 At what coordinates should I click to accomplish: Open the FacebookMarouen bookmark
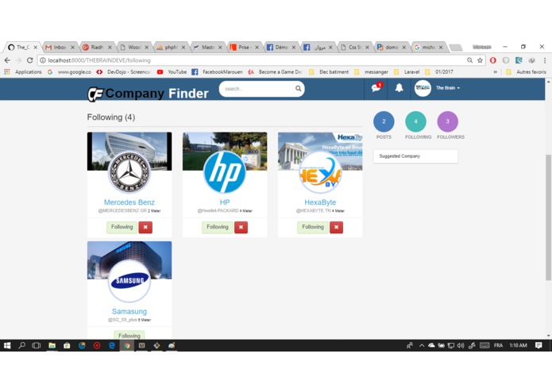pyautogui.click(x=217, y=71)
